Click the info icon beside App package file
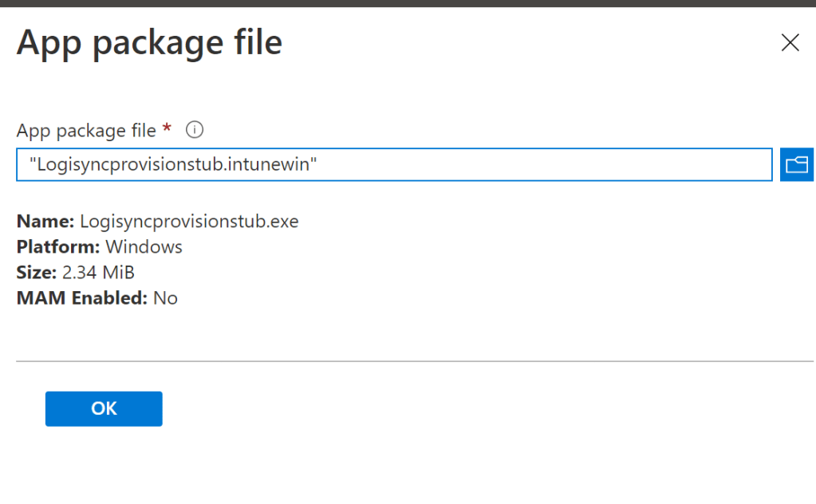The width and height of the screenshot is (816, 504). coord(195,129)
